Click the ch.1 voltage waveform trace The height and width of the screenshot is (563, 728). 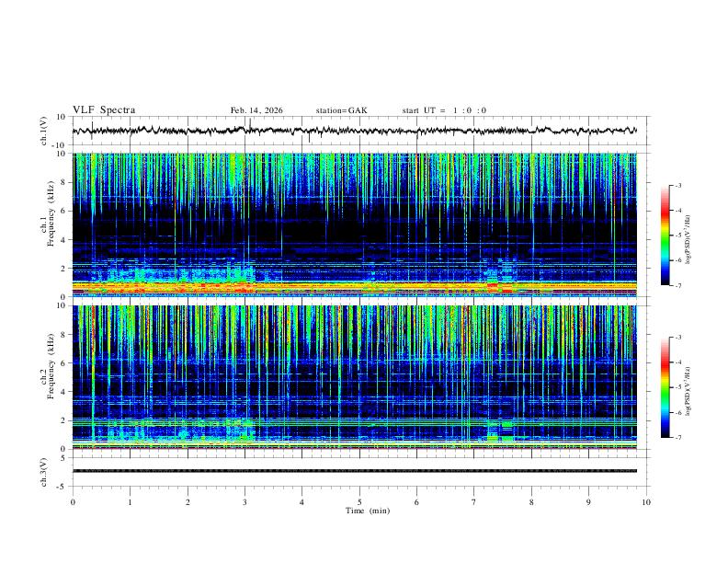(x=355, y=131)
